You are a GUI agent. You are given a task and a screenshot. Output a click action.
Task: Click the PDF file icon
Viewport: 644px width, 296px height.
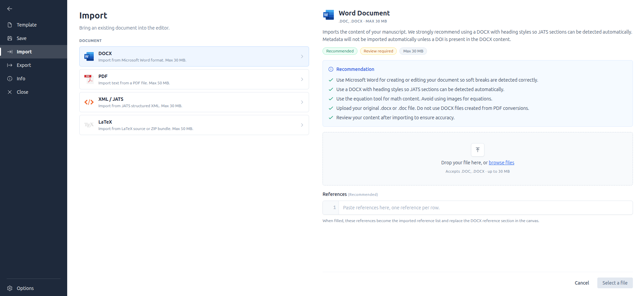point(89,79)
